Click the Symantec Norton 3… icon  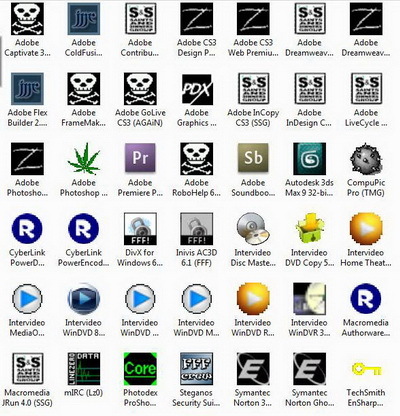(x=253, y=369)
